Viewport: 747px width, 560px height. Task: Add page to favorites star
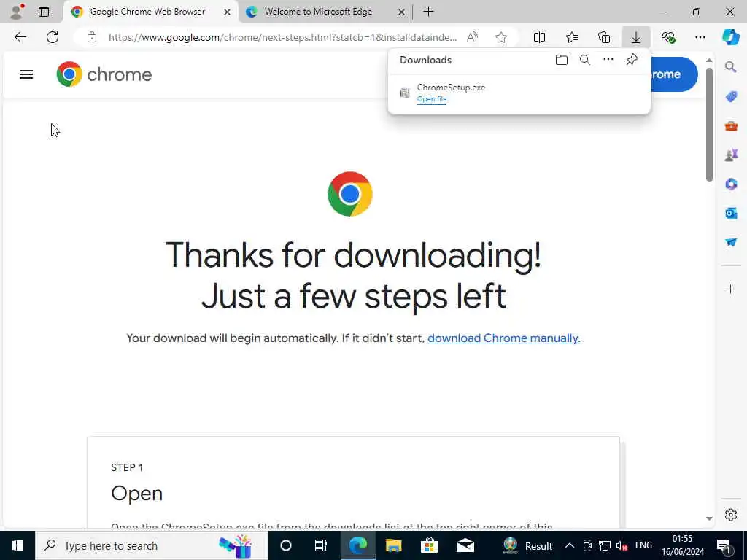[500, 37]
